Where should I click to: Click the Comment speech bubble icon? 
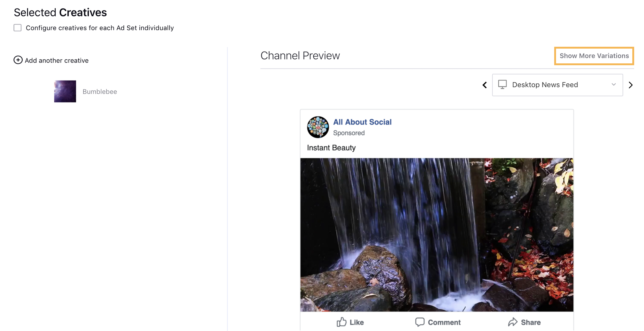coord(420,322)
